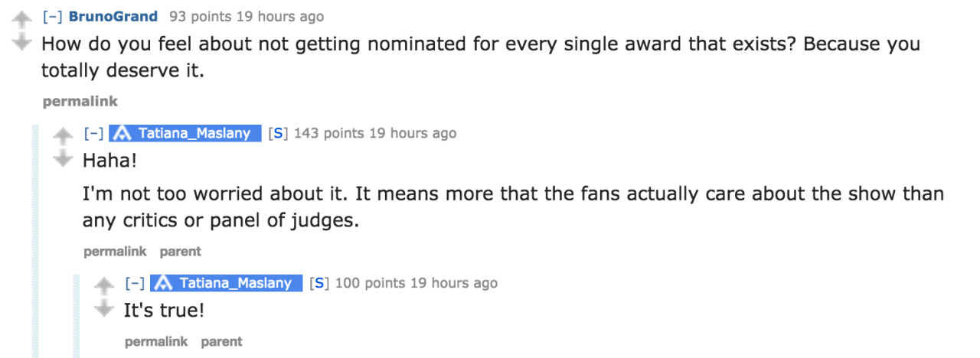Go to parent of "It's true!" comment
Viewport: 980px width, 358px height.
coord(221,342)
